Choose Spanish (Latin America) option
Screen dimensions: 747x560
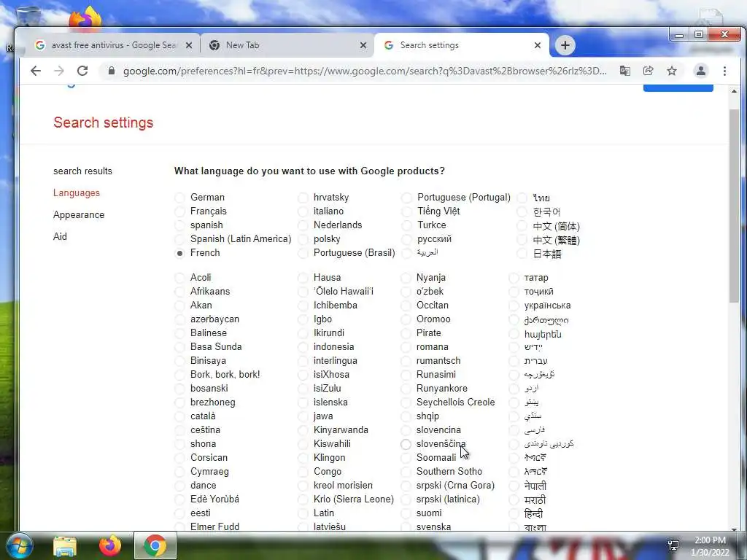[179, 239]
